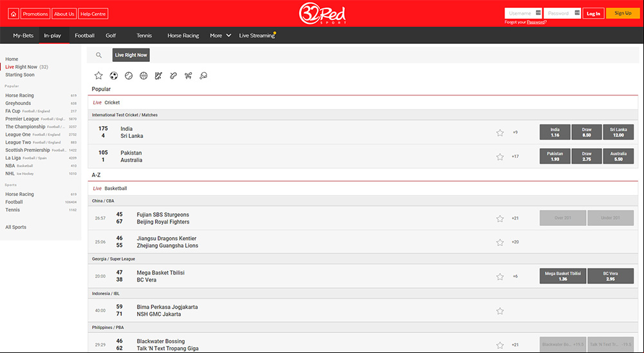Select the tennis ball sport filter icon
The width and height of the screenshot is (644, 353).
point(129,76)
